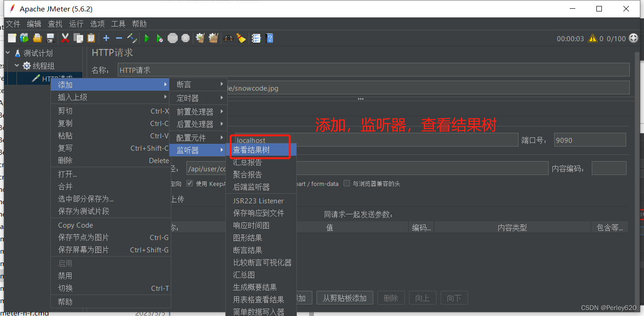Click the 名称 input field
644x316 pixels.
(373, 70)
